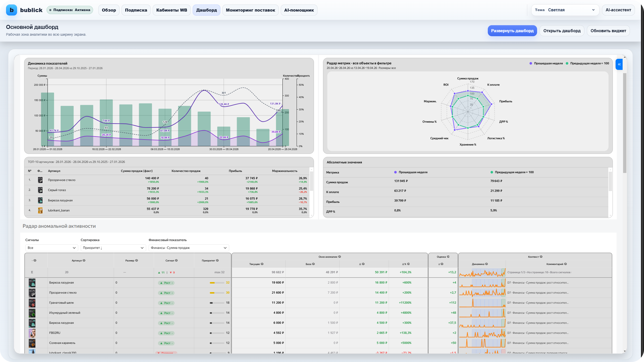
Task: Expand the Финансовый показатель dropdown
Action: click(189, 248)
